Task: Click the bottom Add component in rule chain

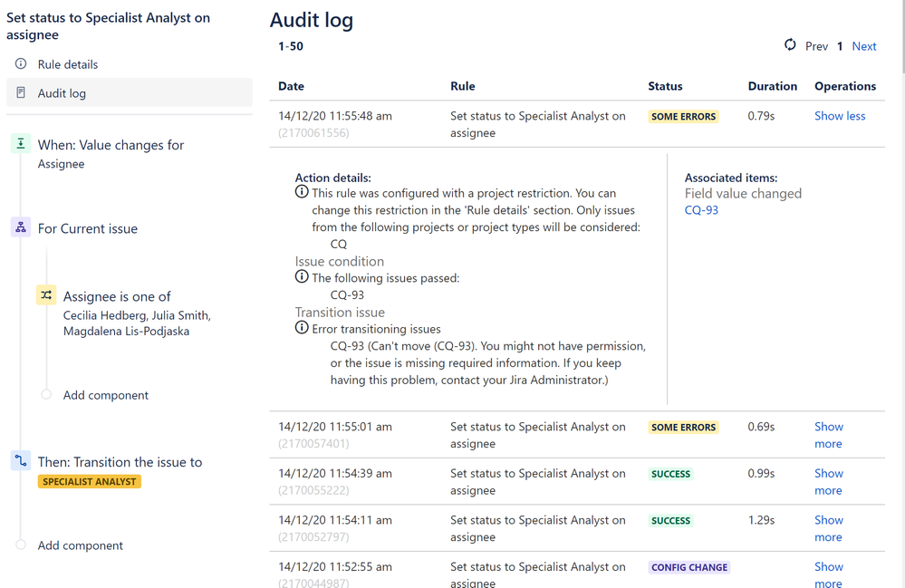Action: 81,545
